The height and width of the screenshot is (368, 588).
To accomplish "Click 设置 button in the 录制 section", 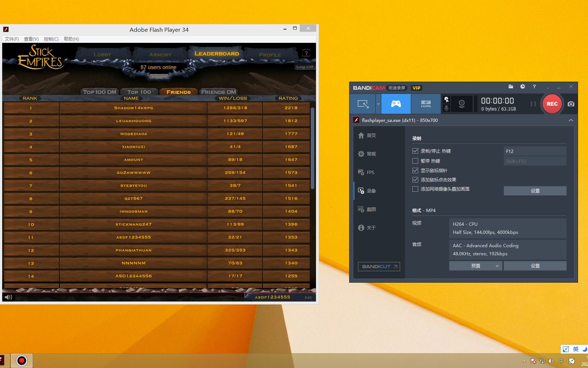I will pos(535,191).
